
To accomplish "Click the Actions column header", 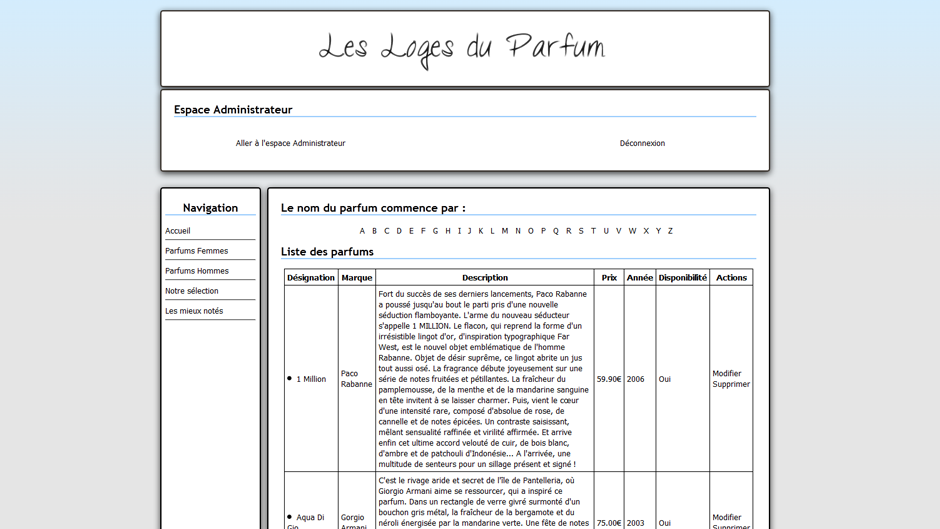I will coord(731,278).
